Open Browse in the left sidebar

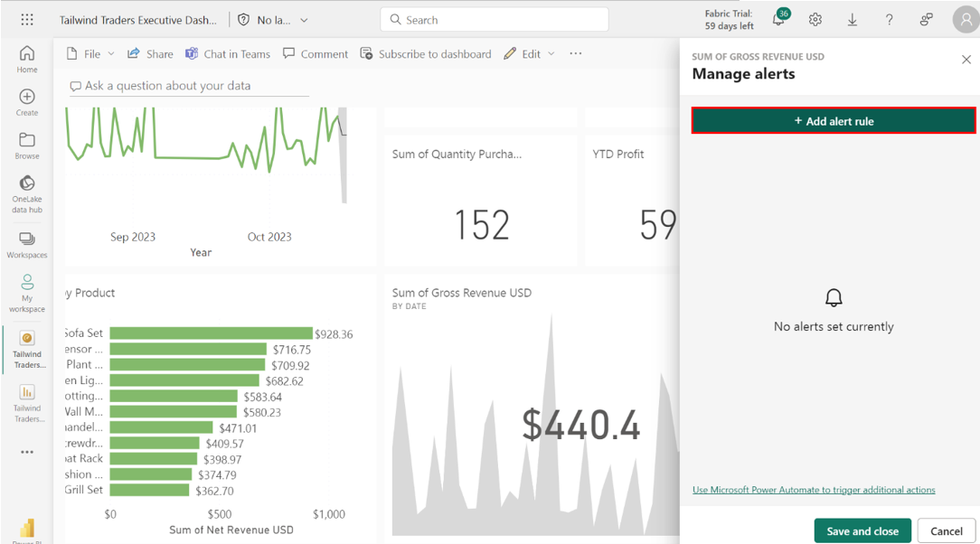(27, 146)
